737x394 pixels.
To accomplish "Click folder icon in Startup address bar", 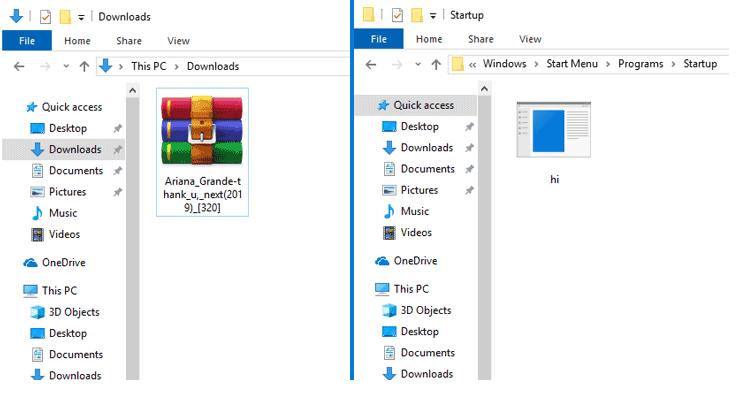I will 457,64.
